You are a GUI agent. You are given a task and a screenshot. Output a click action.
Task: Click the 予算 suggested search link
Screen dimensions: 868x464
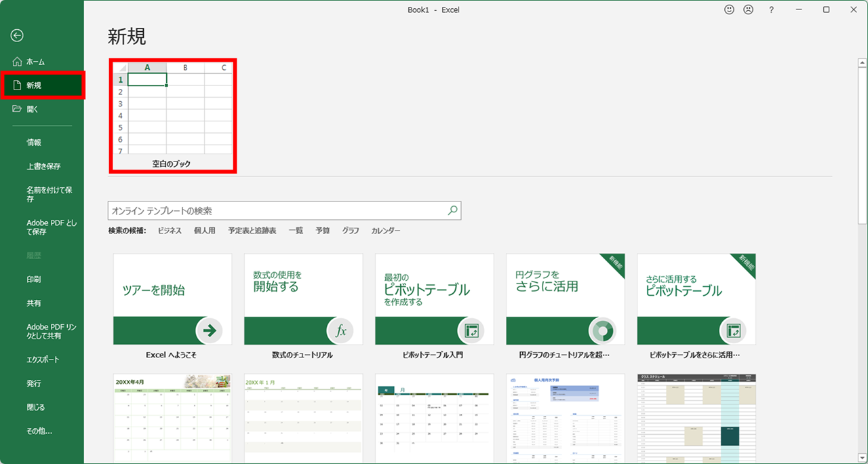(x=323, y=231)
